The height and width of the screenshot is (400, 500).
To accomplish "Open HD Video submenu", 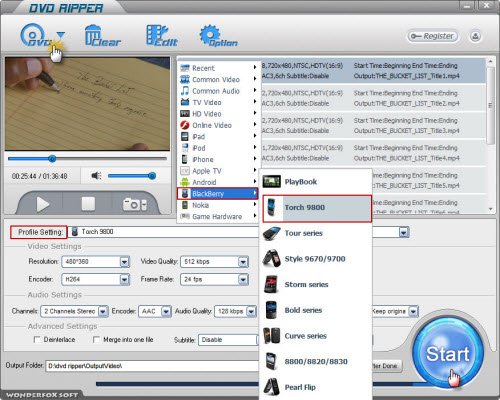I will click(x=219, y=114).
